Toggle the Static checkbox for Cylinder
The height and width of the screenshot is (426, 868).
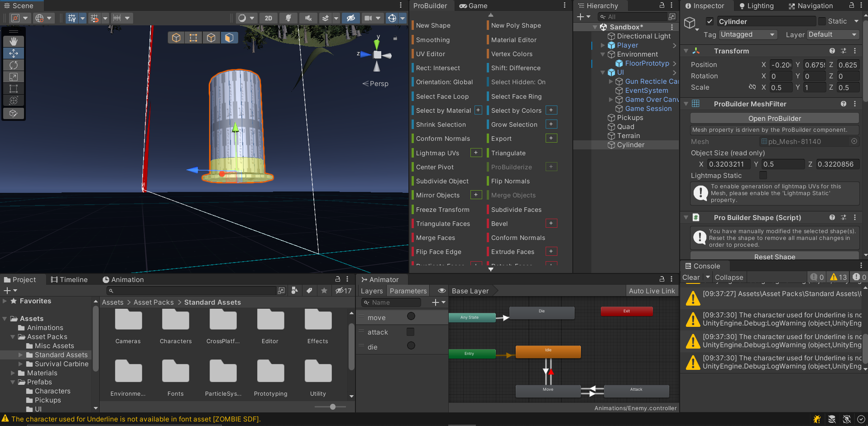click(x=822, y=21)
